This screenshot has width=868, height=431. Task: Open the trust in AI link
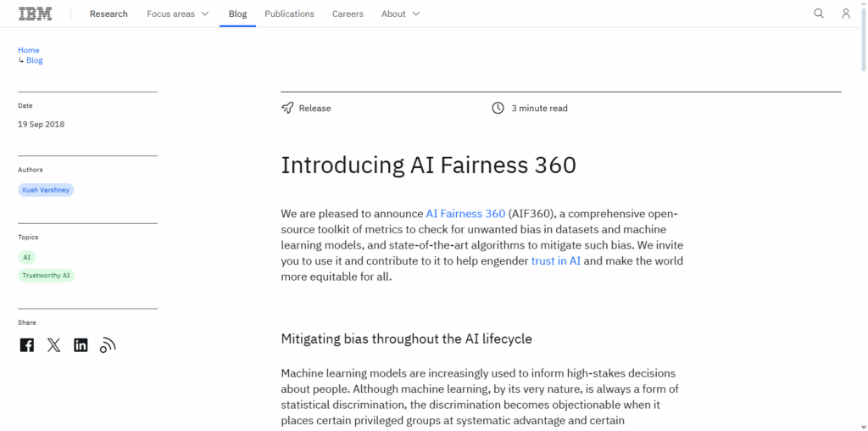click(556, 260)
